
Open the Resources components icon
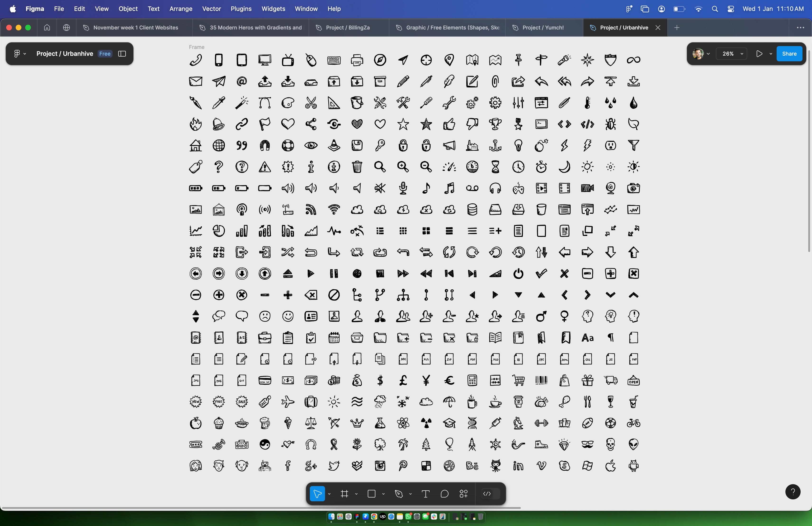pos(464,494)
